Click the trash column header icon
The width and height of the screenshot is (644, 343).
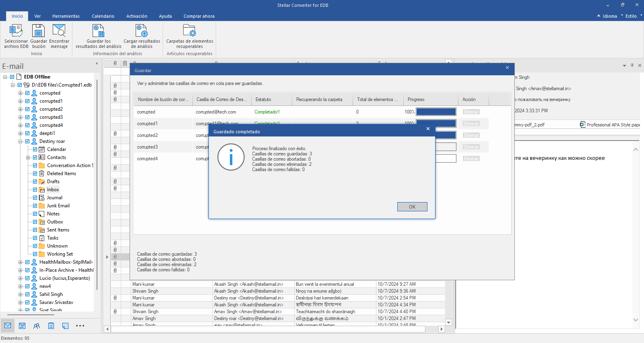point(125,63)
